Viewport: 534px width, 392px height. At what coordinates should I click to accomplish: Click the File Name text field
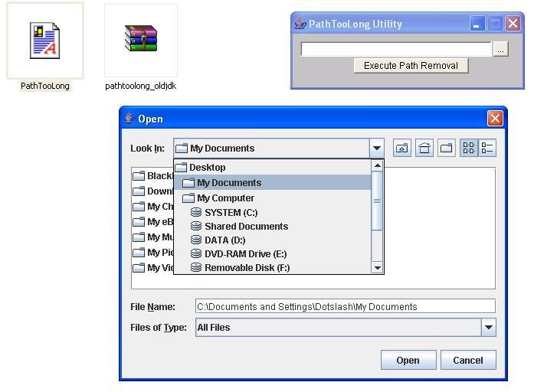(x=346, y=306)
